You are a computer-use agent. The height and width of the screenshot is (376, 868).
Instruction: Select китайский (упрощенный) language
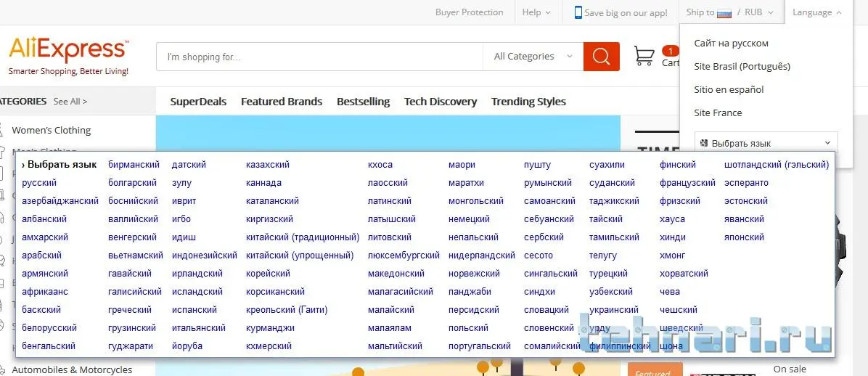300,256
